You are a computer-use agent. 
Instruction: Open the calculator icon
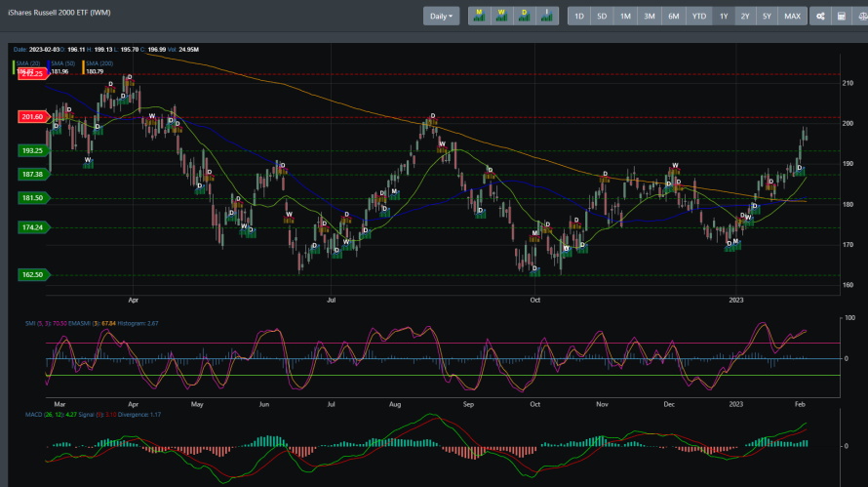842,16
